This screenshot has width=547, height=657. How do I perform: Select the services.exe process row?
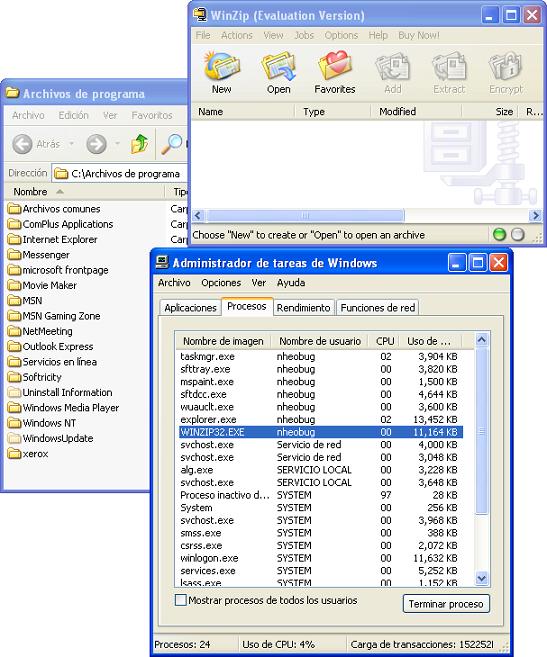[321, 571]
